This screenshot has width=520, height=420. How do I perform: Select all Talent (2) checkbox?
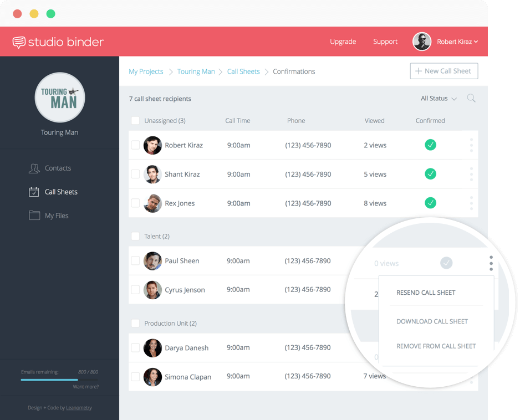[135, 236]
